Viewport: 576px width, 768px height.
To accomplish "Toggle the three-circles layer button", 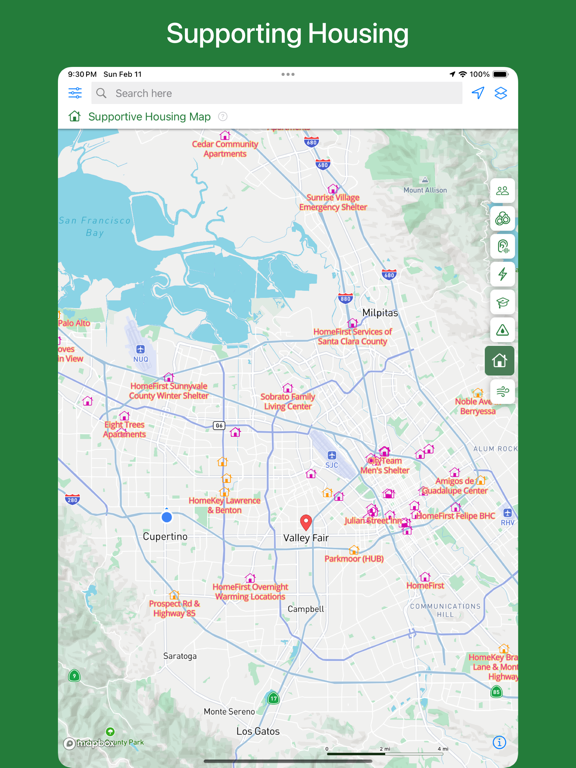I will point(503,218).
